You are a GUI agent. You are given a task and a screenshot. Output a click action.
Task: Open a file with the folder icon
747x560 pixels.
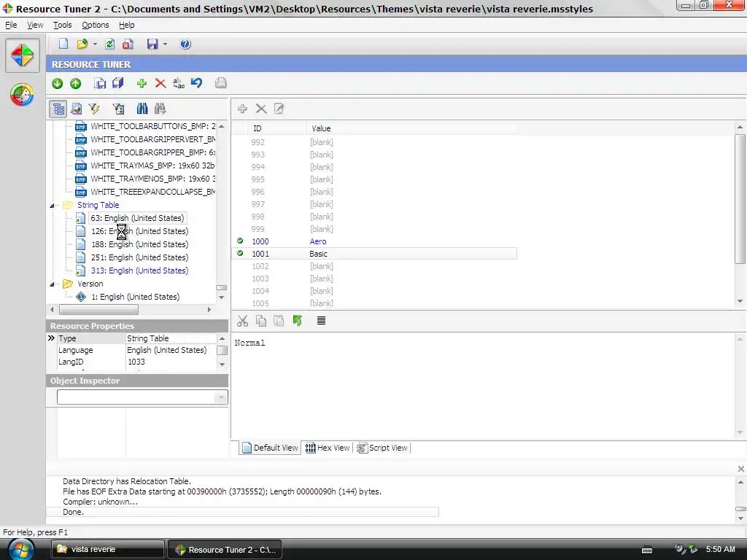point(82,44)
